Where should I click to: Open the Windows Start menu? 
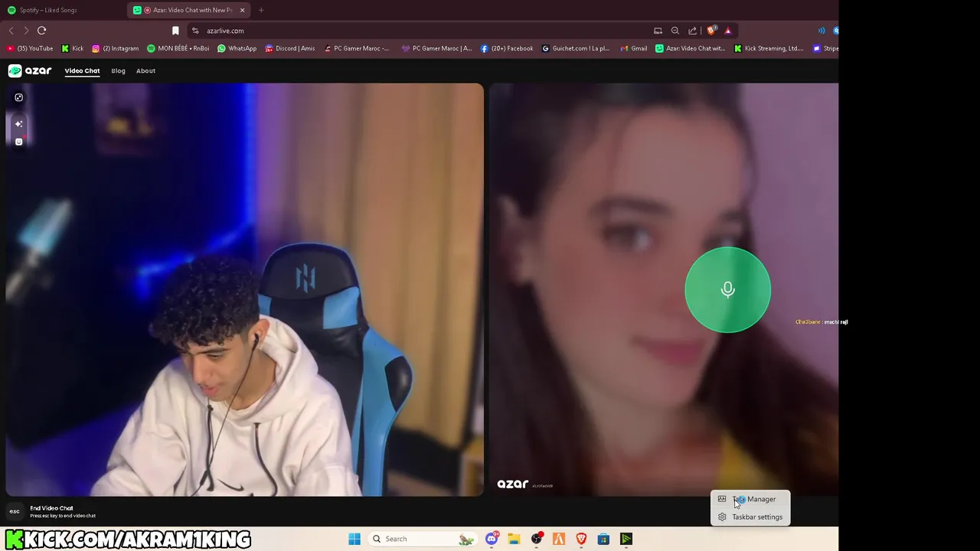pos(354,539)
